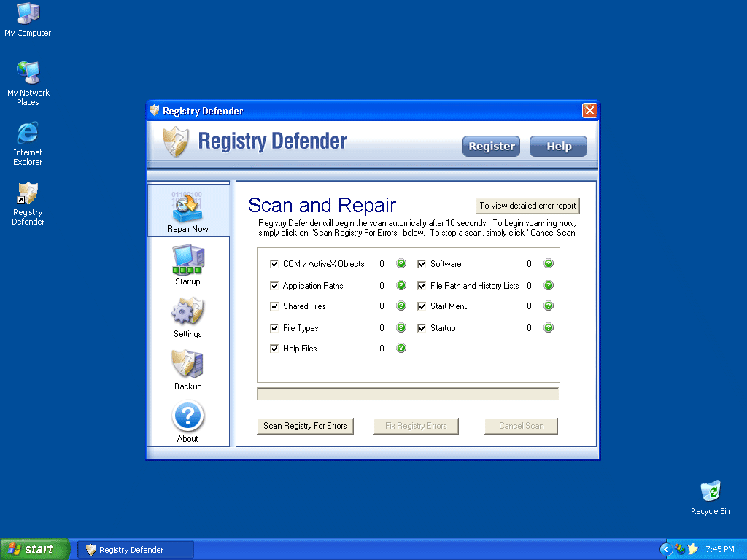This screenshot has width=747, height=560.
Task: Open the Repair Now sidebar section
Action: pyautogui.click(x=187, y=211)
